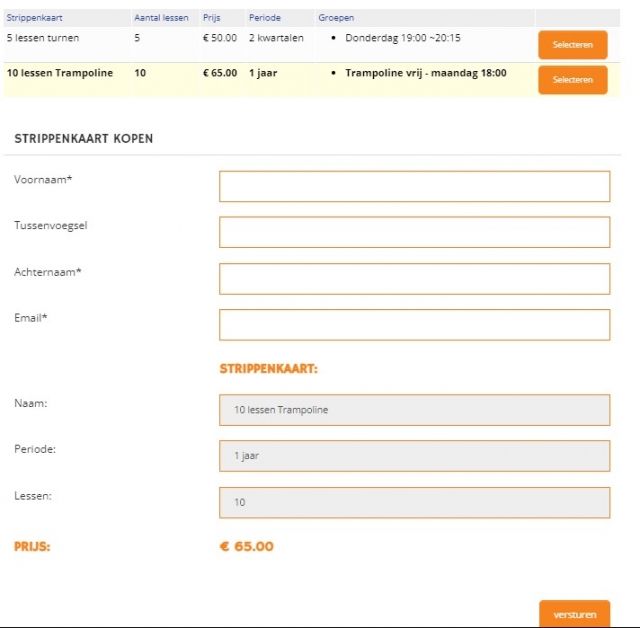Click the read-only Naam field

414,410
